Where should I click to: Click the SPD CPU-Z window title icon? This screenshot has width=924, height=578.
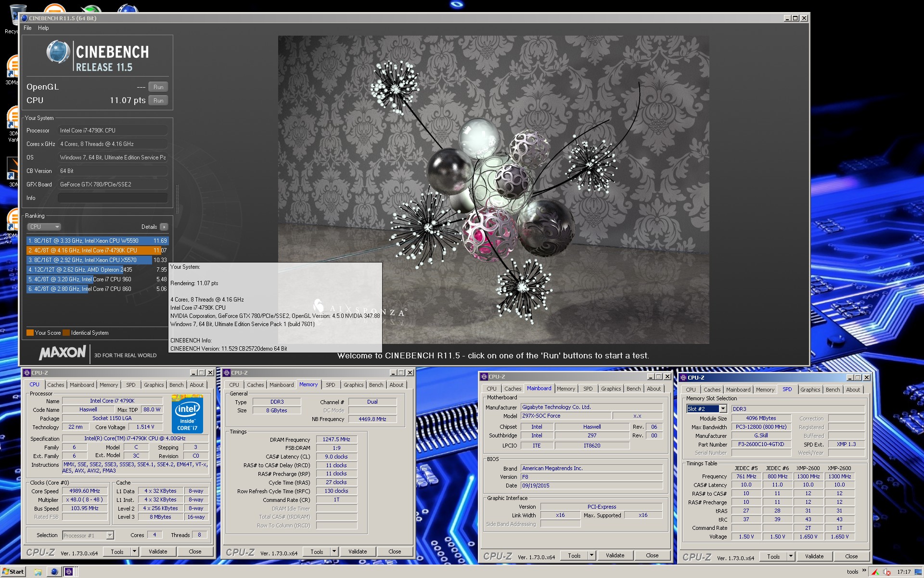point(683,378)
